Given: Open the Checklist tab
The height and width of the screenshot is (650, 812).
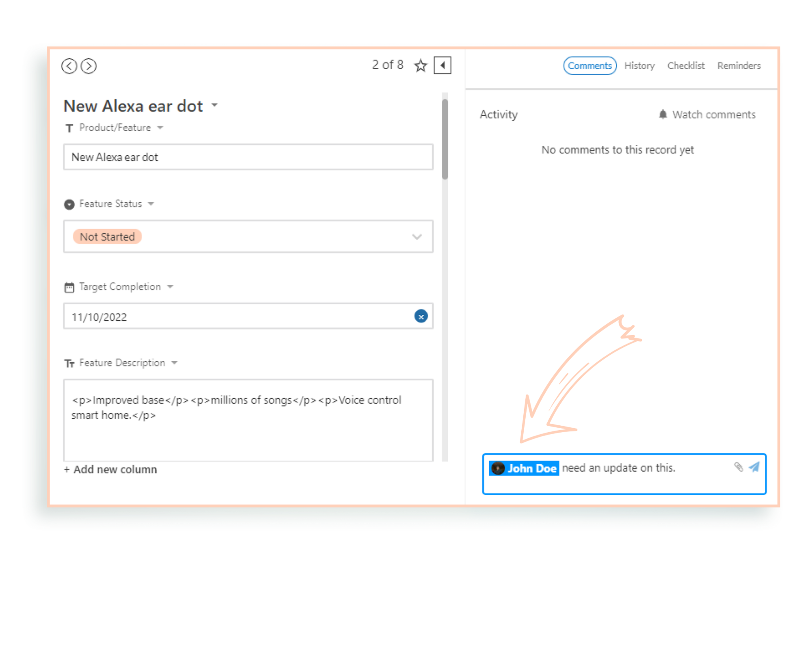Looking at the screenshot, I should [x=686, y=66].
